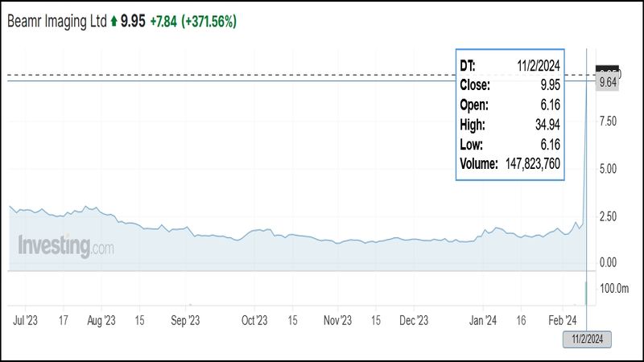The width and height of the screenshot is (644, 362).
Task: Click the 11/2/2024 date flag below the axis
Action: [x=587, y=337]
